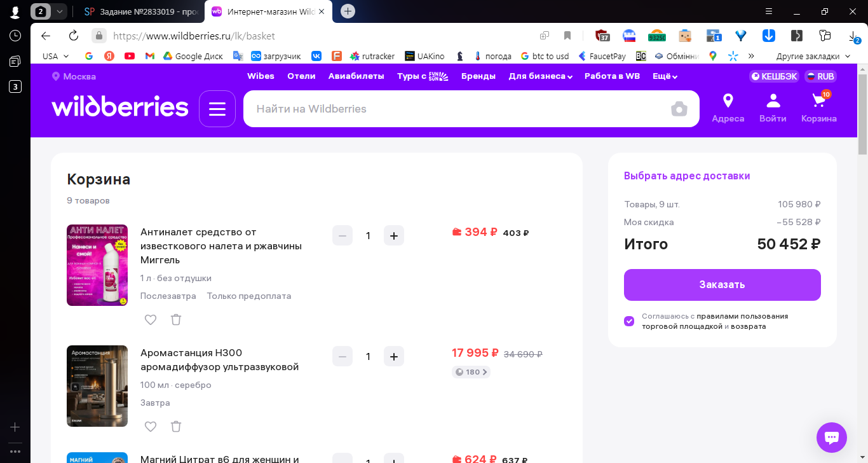This screenshot has height=463, width=868.
Task: Click the wildberries logo
Action: pyautogui.click(x=120, y=107)
